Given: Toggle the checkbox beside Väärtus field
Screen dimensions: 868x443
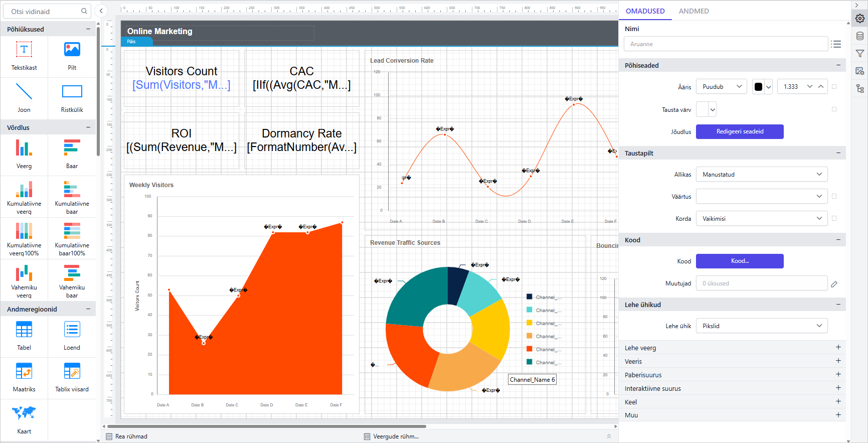Looking at the screenshot, I should tap(834, 197).
